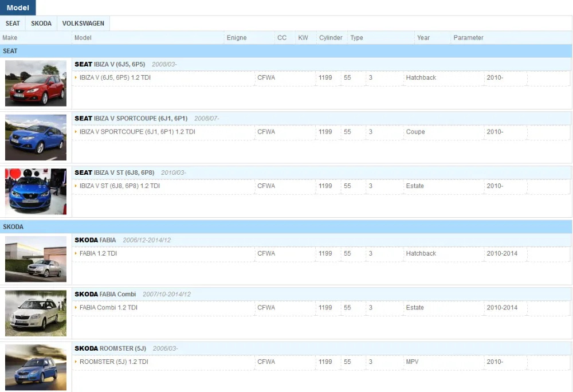573x392 pixels.
Task: Switch to the SKODA tab
Action: [41, 23]
